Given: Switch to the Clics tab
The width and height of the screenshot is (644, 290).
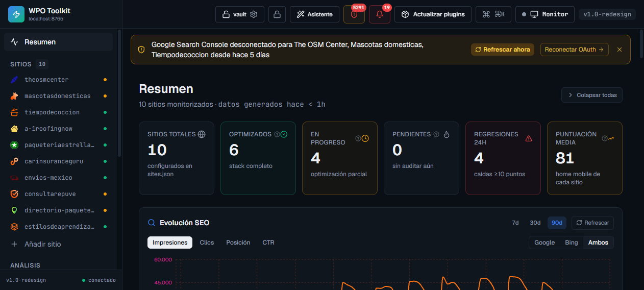Looking at the screenshot, I should [207, 243].
